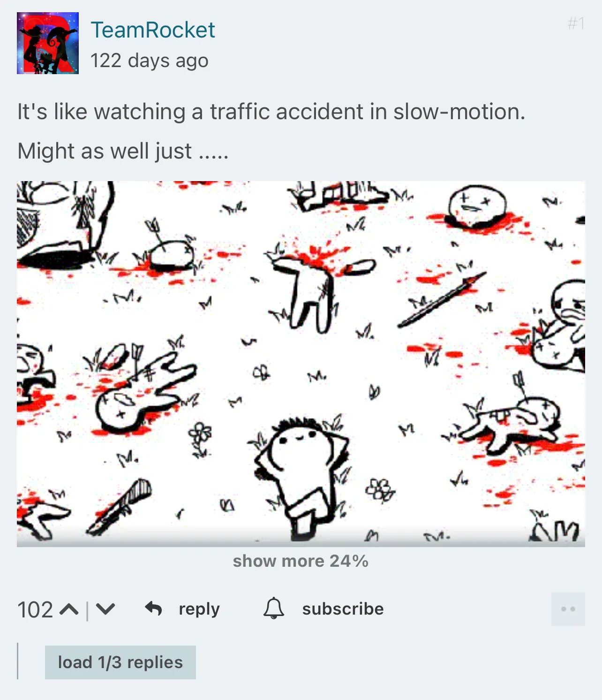Screen dimensions: 602x700
Task: Click the subscribe bell icon
Action: coord(274,609)
